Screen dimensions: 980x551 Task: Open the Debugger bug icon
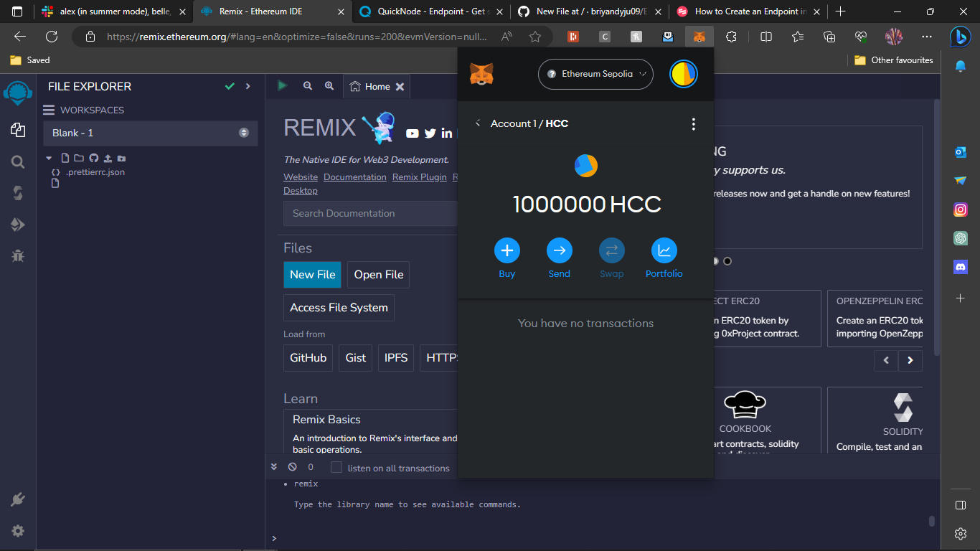[18, 255]
